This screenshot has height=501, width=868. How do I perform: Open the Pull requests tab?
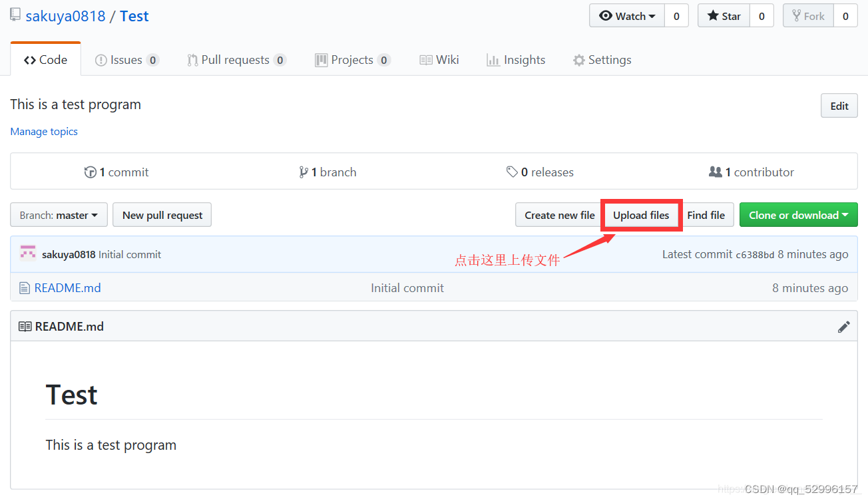click(x=236, y=60)
